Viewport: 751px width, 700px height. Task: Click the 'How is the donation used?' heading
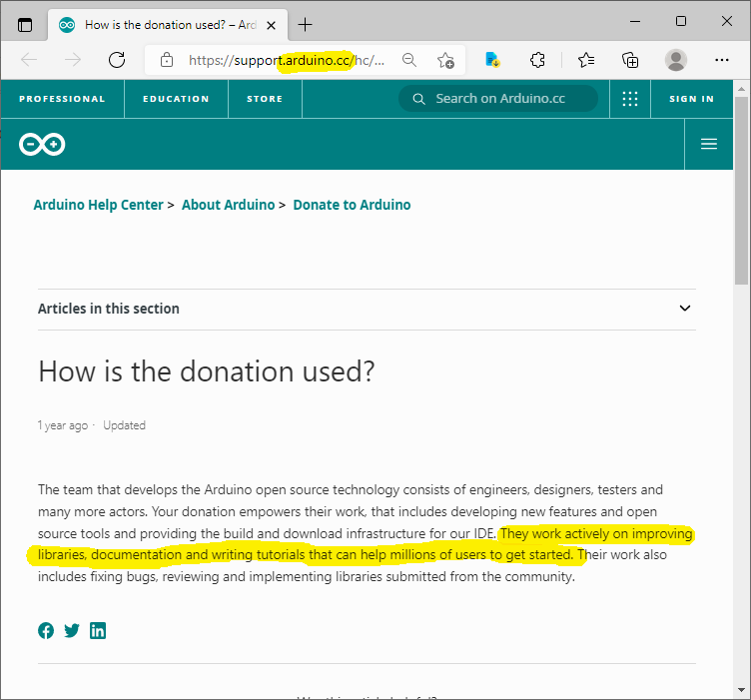[x=207, y=371]
